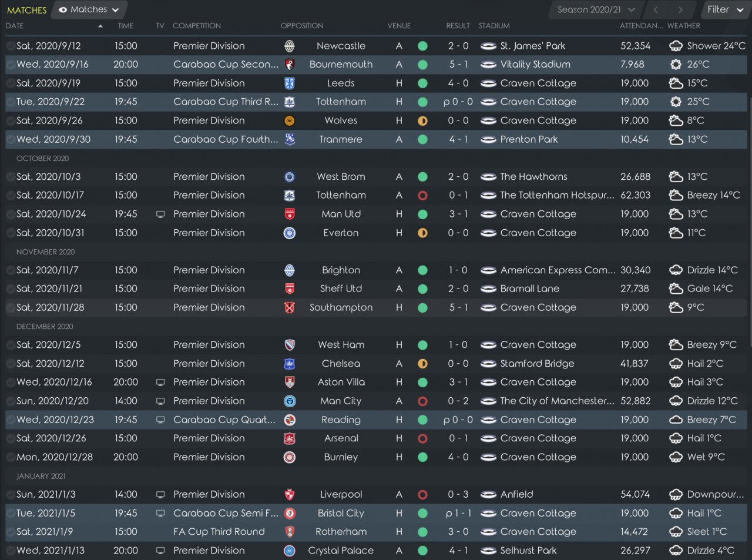Click the 5 - 1 result against Southampton

458,307
